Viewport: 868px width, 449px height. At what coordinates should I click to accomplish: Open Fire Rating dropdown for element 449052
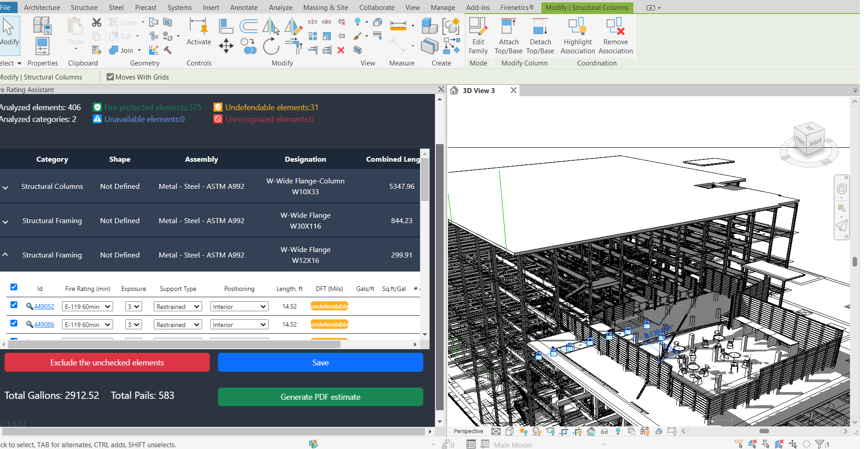coord(87,307)
